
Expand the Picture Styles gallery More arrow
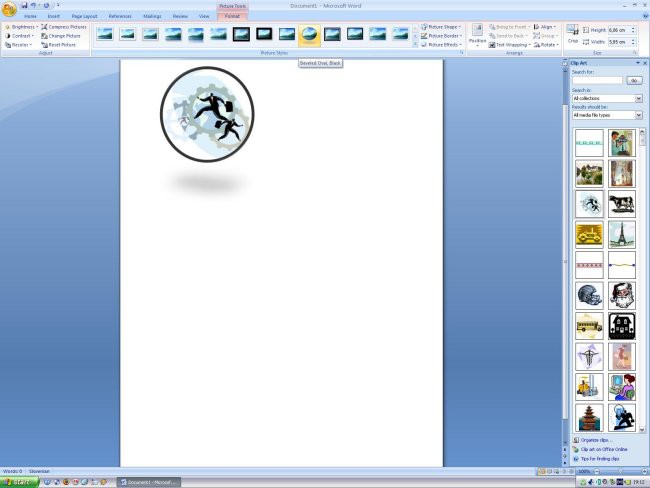click(x=415, y=44)
